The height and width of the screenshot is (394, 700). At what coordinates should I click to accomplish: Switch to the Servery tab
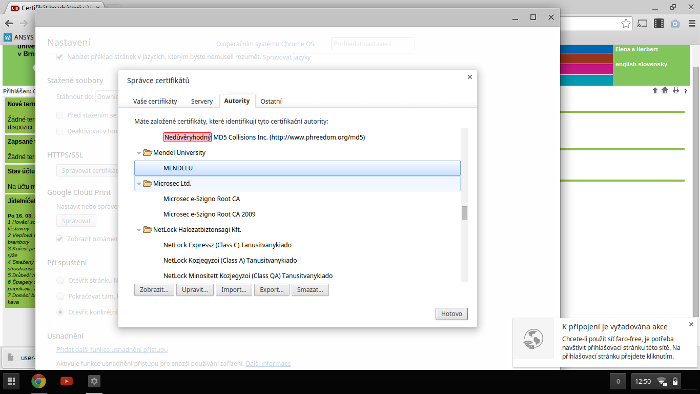[x=202, y=101]
